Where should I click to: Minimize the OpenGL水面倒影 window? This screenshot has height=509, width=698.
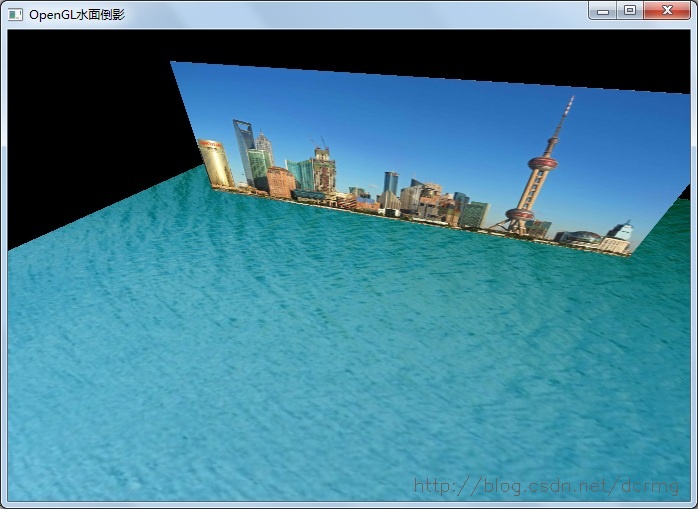603,11
